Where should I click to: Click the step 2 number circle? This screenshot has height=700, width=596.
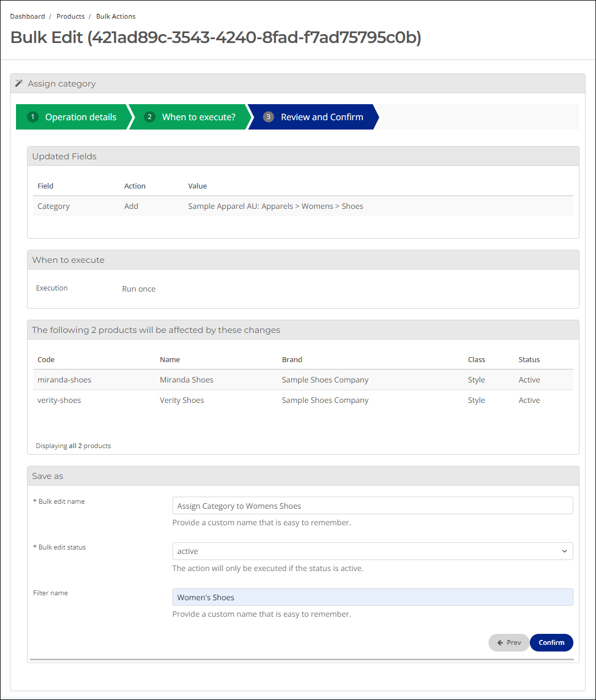pos(149,117)
